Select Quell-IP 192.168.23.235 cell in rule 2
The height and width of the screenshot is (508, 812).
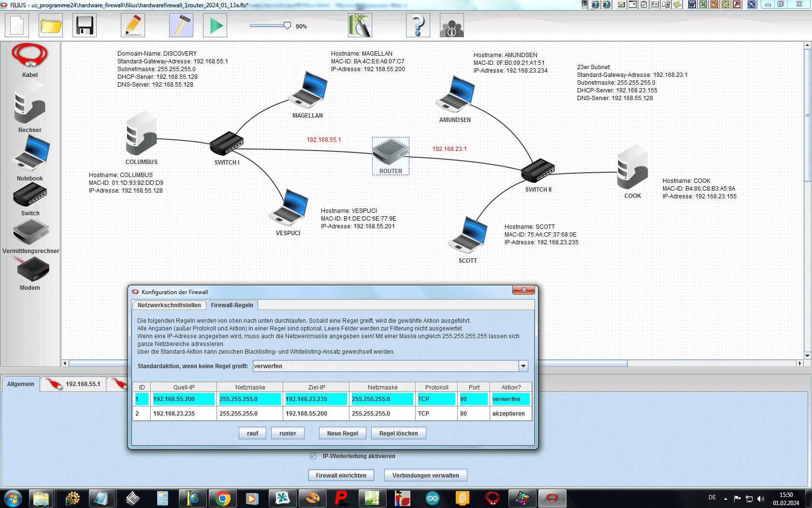point(184,414)
